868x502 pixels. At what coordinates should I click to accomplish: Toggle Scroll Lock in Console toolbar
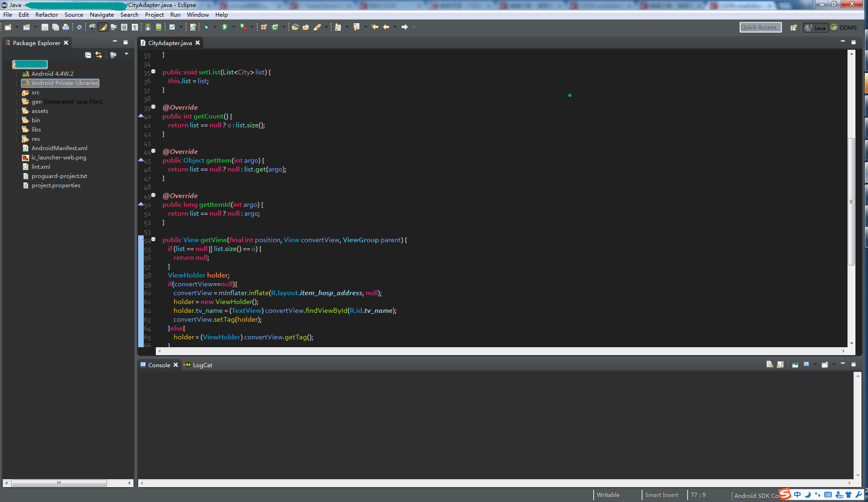pos(780,364)
